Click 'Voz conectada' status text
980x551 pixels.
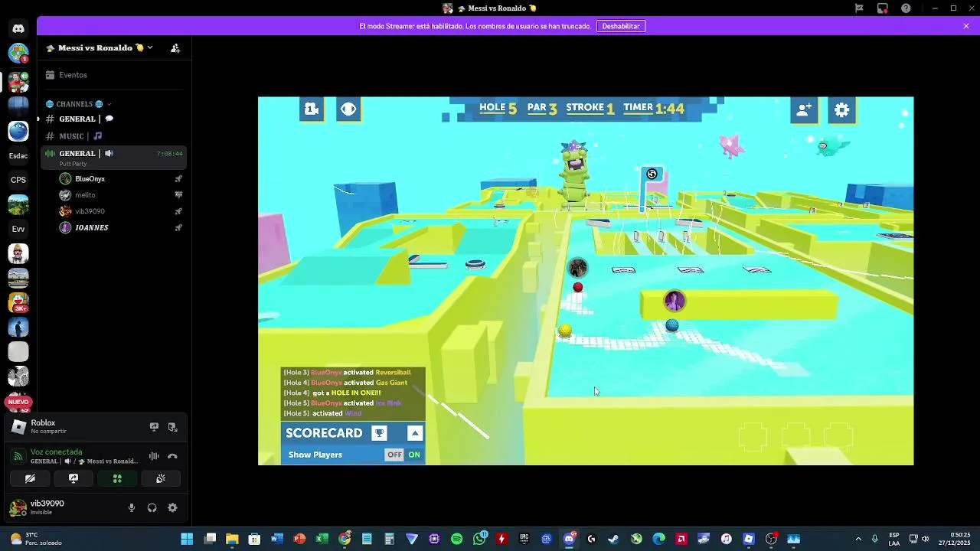click(56, 452)
